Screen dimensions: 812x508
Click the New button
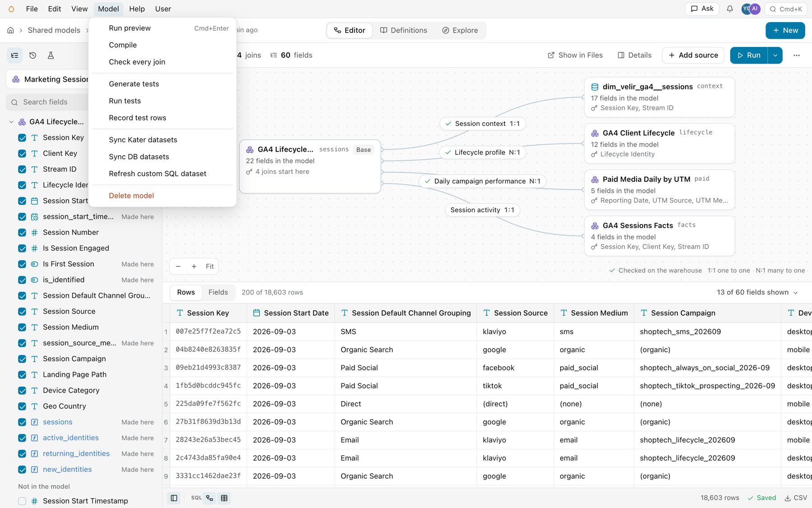point(785,30)
